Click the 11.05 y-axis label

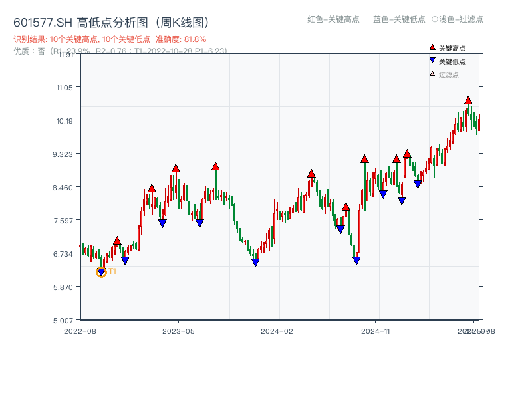[65, 88]
